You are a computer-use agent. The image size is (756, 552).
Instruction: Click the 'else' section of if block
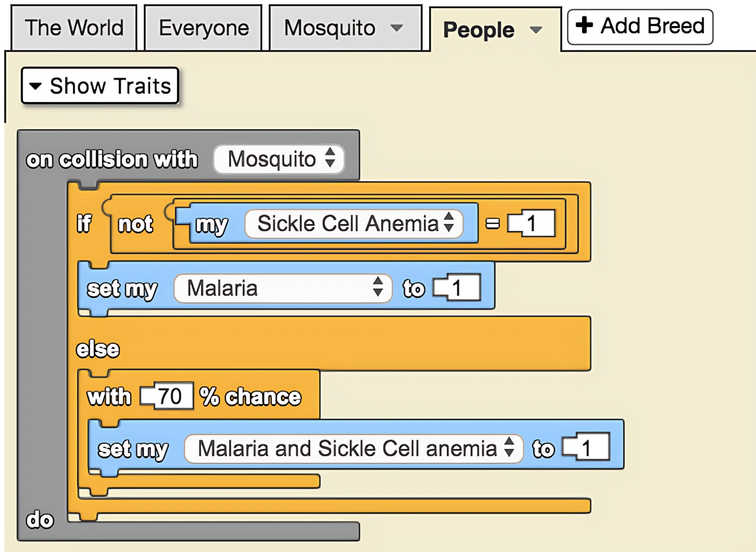click(x=98, y=349)
